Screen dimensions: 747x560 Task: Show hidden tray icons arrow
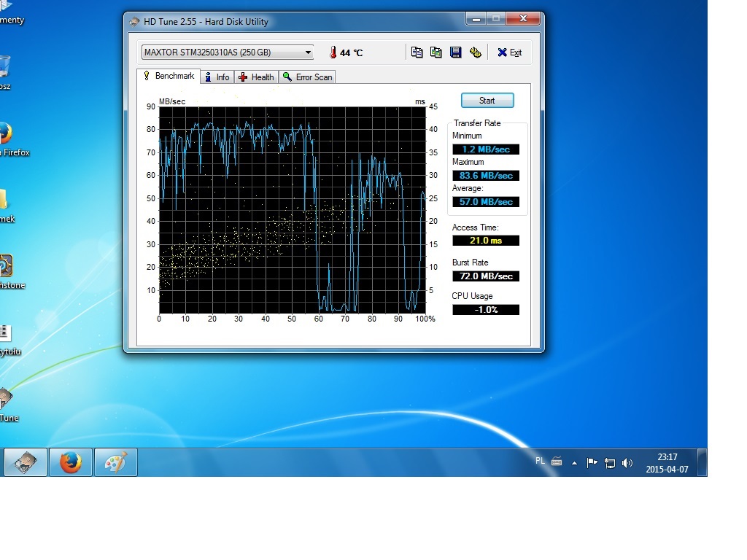click(575, 462)
